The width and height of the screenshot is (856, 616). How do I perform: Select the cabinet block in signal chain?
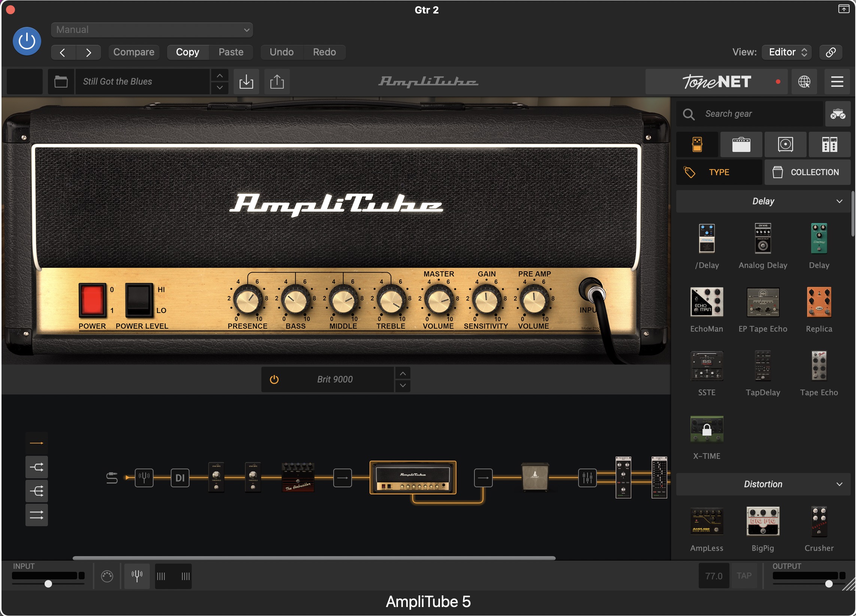[x=535, y=477]
